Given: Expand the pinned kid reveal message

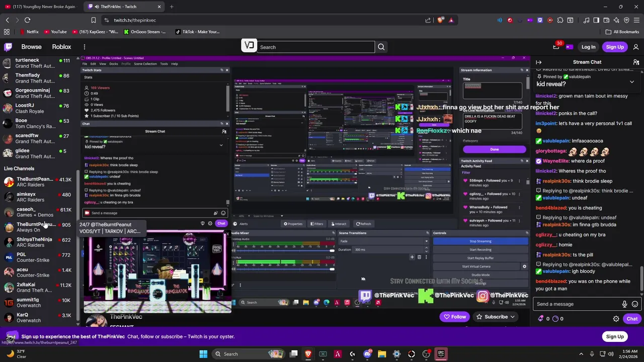Looking at the screenshot, I should (x=632, y=81).
